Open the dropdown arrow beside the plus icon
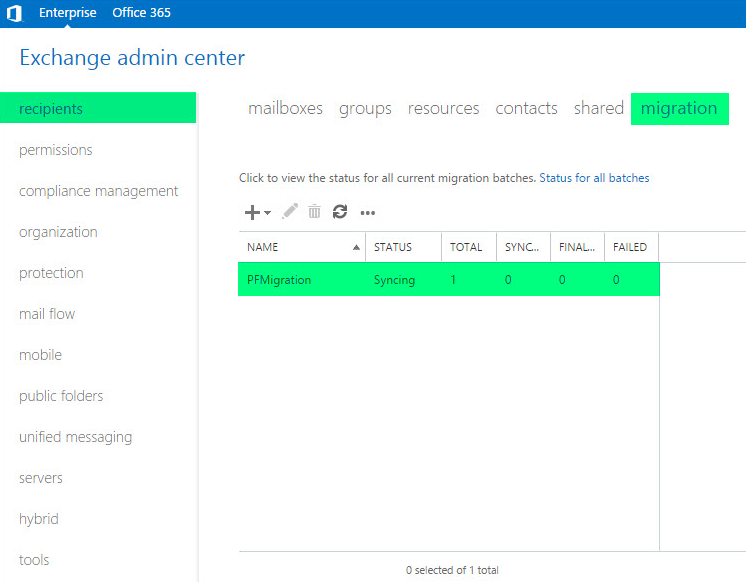 coord(267,213)
